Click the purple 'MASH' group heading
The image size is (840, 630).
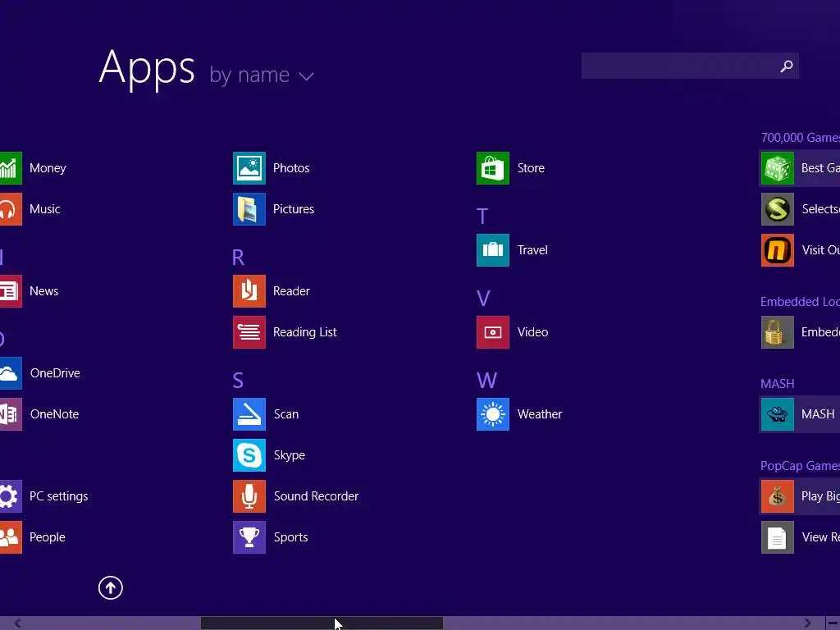click(778, 384)
